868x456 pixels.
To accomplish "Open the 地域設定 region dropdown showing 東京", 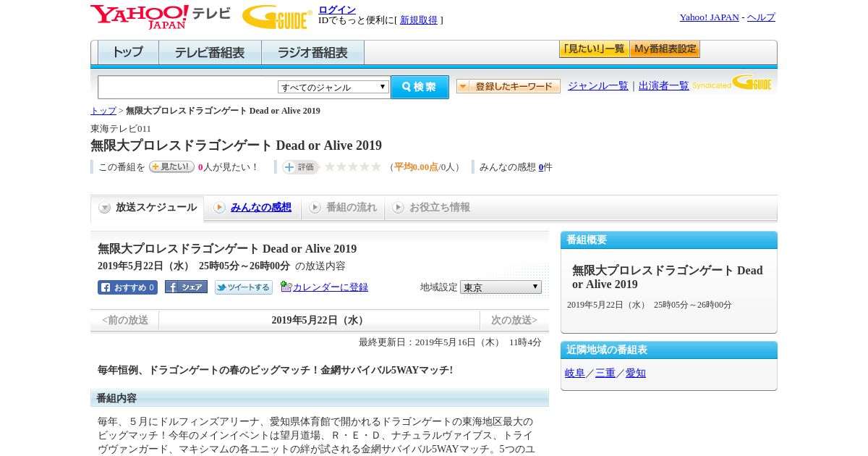I will pyautogui.click(x=501, y=287).
